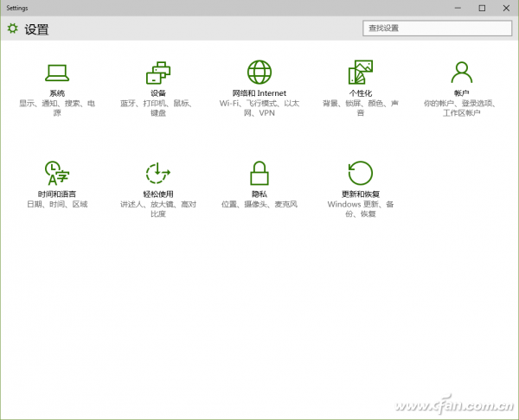Open the Network globe icon
519x420 pixels.
click(259, 72)
